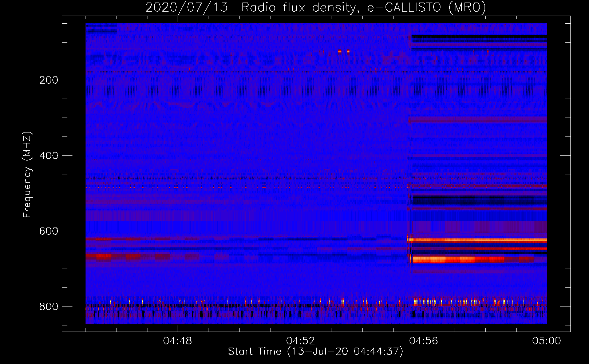Click the 04:56 time tick label

coord(424,341)
